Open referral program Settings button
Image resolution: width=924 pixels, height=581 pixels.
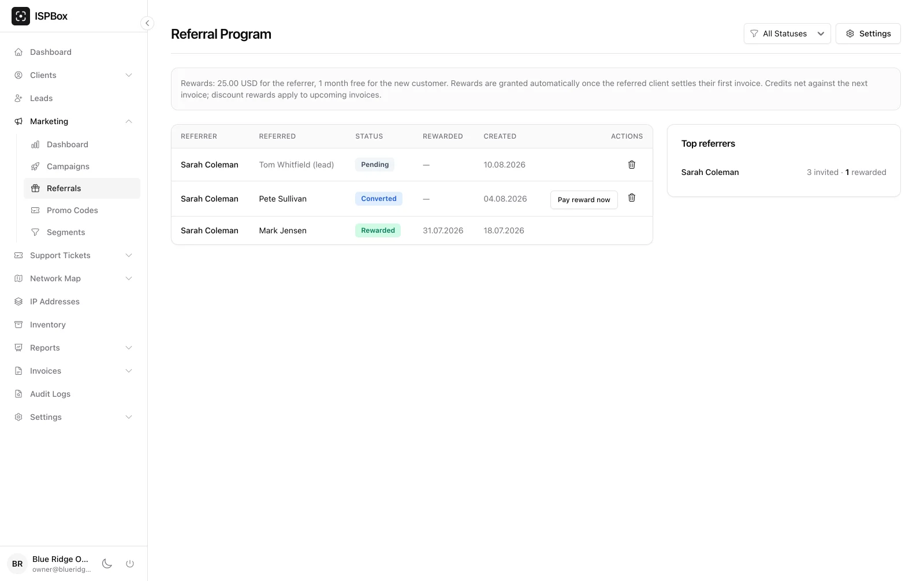click(x=868, y=33)
